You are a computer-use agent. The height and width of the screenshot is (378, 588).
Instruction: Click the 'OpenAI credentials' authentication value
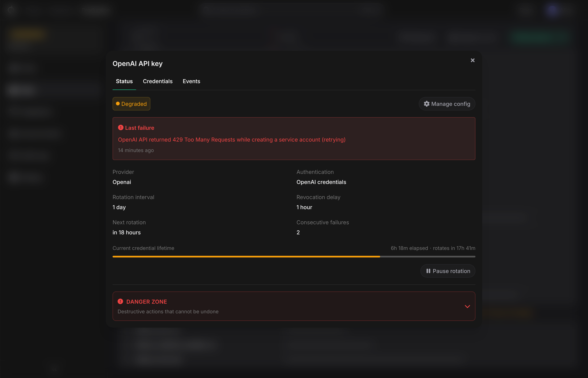[x=321, y=182]
